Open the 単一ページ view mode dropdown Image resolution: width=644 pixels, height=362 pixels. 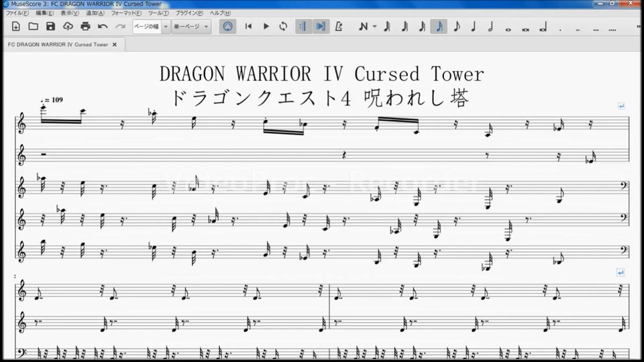tap(191, 27)
